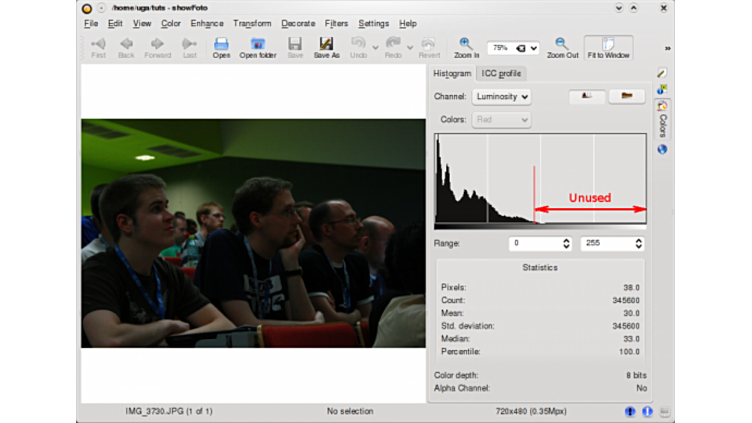
Task: Open the Filters menu
Action: [336, 23]
